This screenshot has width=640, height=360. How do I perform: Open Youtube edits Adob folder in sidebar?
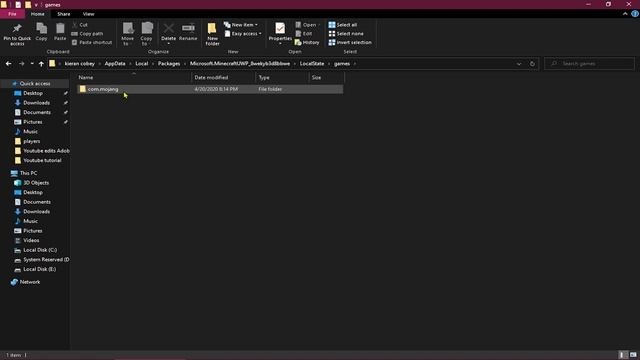coord(46,151)
